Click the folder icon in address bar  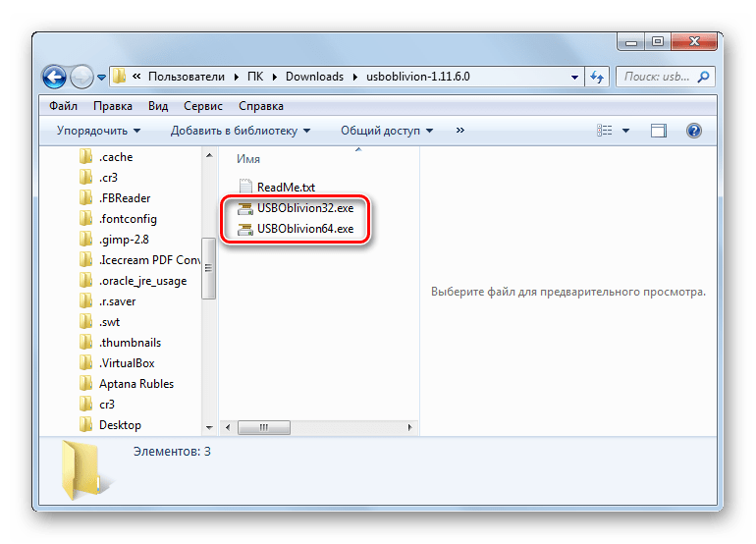(x=119, y=77)
